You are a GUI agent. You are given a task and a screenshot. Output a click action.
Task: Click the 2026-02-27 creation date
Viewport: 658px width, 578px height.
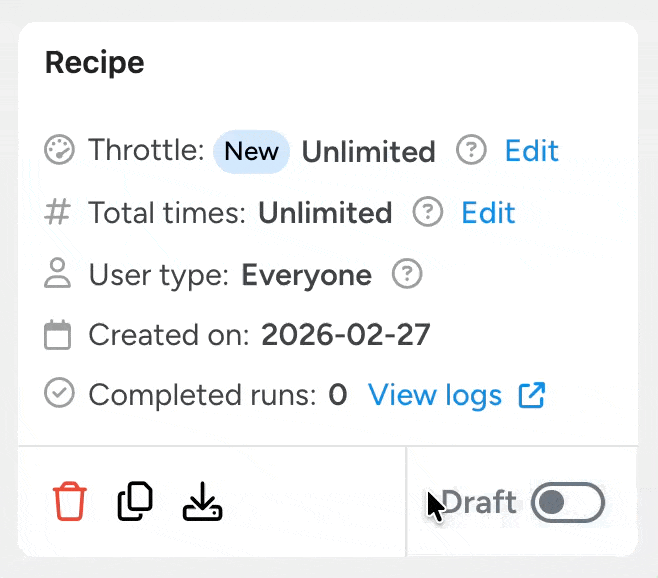coord(345,335)
